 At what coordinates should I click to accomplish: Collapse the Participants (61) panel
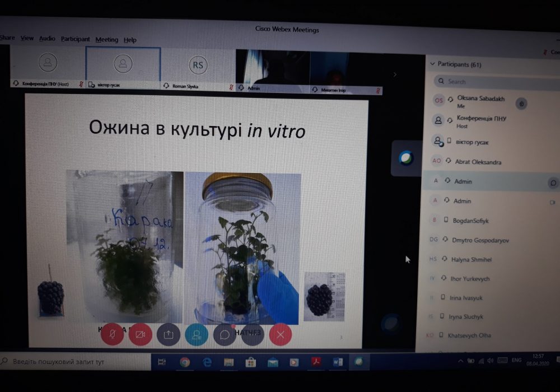click(432, 64)
